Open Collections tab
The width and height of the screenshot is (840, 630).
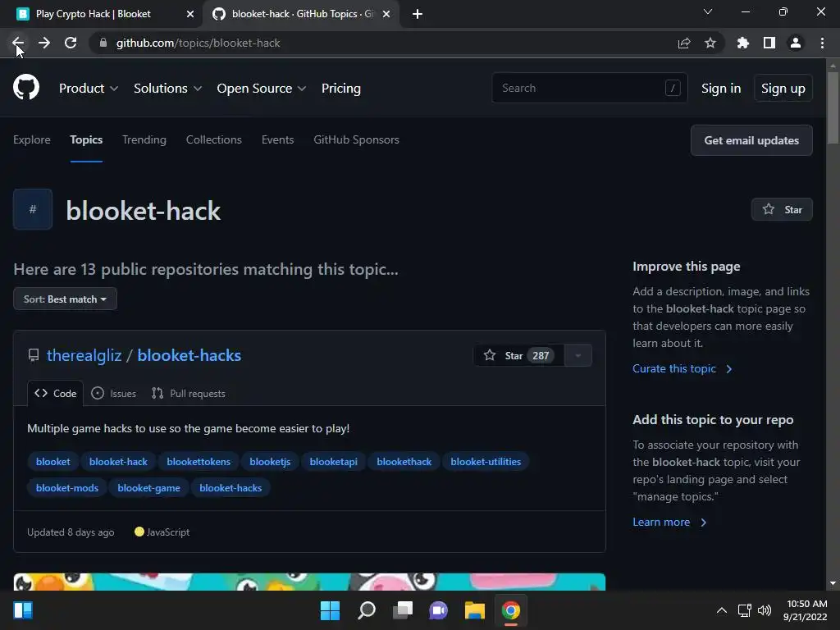(214, 139)
